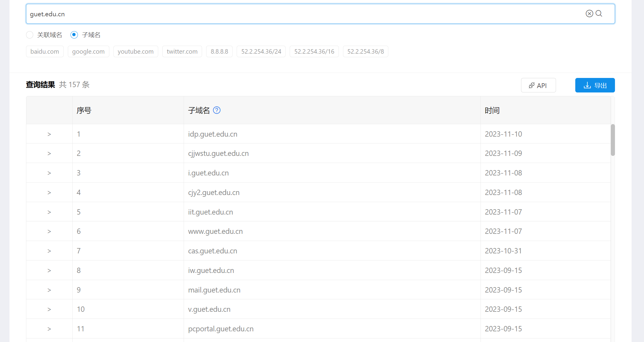Click the help icon beside 子域名 header
Viewport: 644px width, 342px height.
pos(217,110)
